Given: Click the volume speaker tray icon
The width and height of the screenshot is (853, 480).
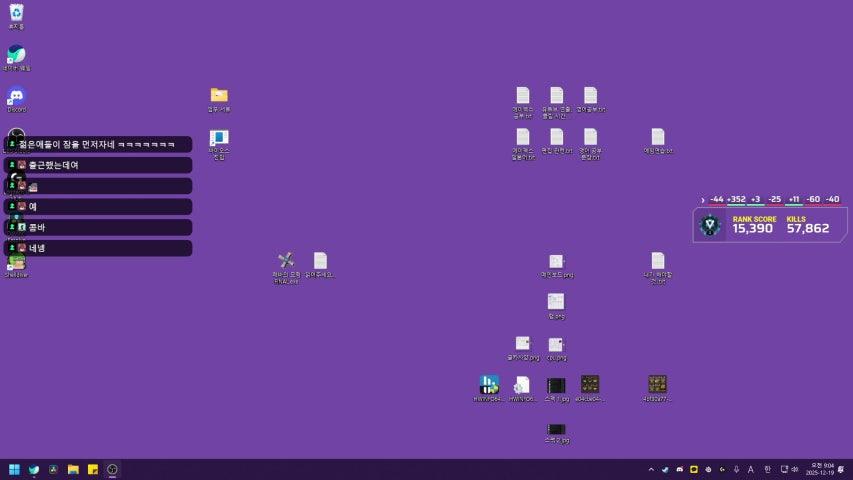Looking at the screenshot, I should (795, 469).
